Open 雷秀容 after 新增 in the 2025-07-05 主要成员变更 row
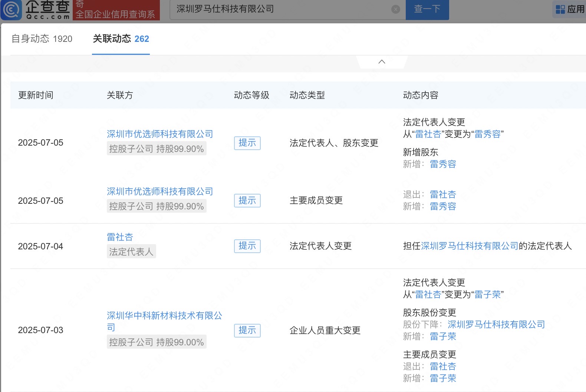586x392 pixels. coord(443,206)
